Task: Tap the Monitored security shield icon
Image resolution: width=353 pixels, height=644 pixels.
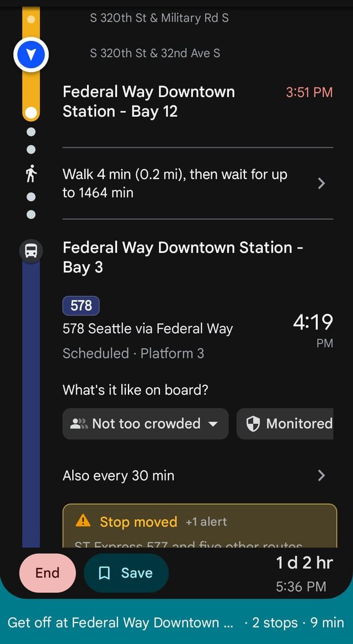Action: tap(253, 424)
